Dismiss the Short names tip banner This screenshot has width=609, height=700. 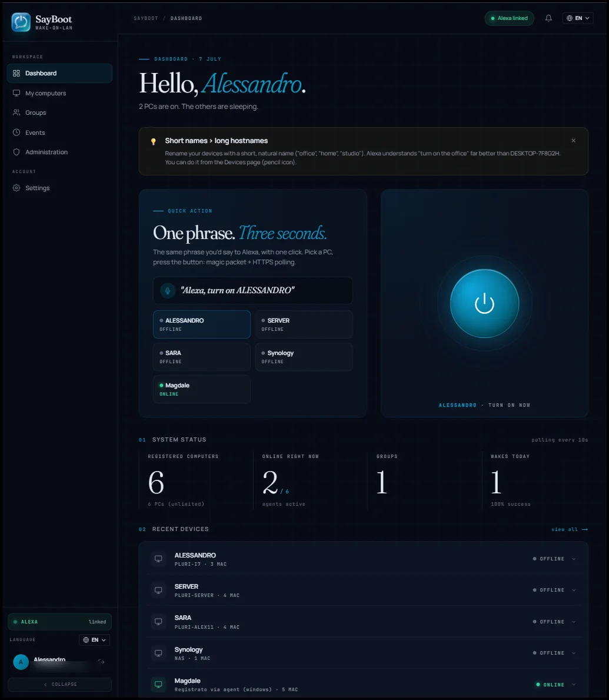(573, 141)
